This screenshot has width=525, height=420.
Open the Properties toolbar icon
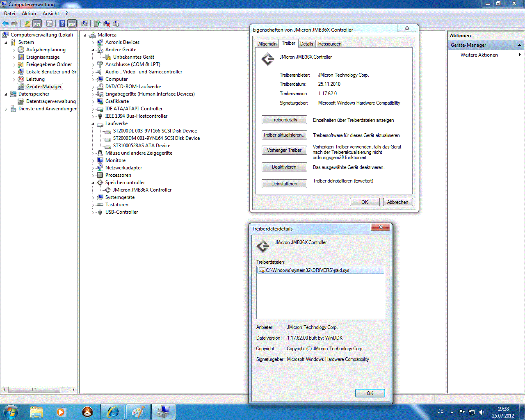(49, 24)
